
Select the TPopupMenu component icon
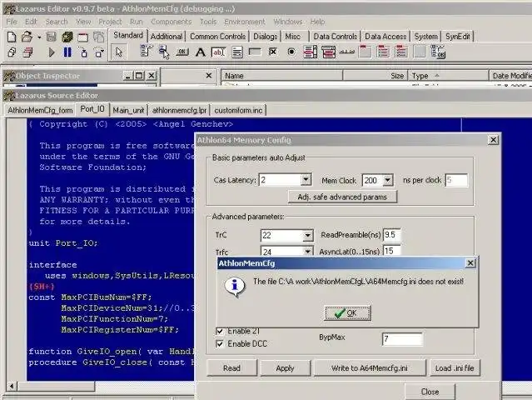164,52
